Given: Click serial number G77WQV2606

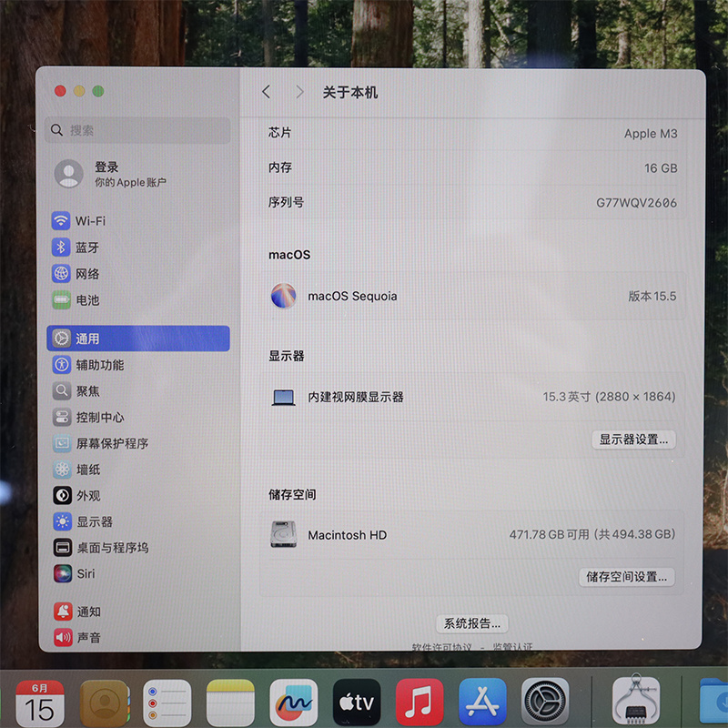Looking at the screenshot, I should (x=636, y=203).
